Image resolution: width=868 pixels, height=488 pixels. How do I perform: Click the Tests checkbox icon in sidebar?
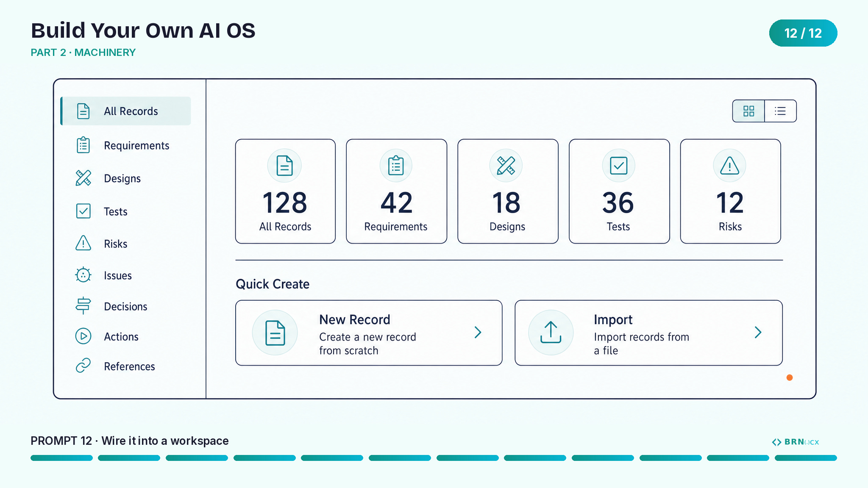(x=83, y=211)
